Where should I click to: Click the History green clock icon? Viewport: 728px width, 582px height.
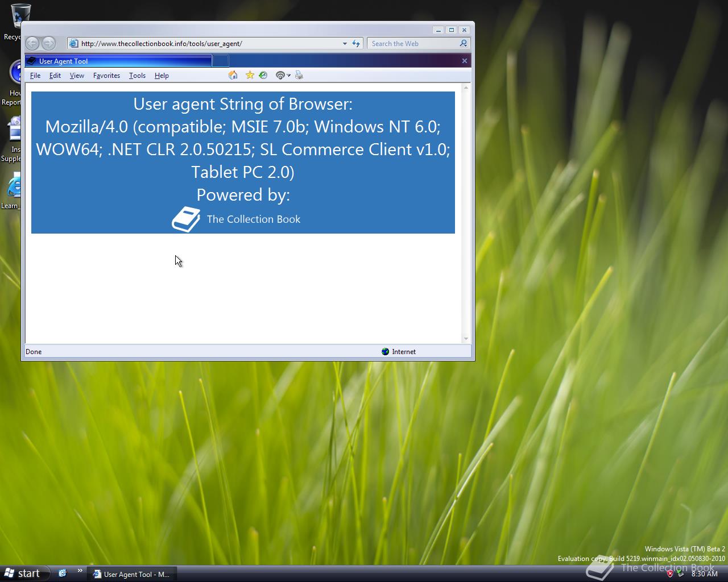263,75
